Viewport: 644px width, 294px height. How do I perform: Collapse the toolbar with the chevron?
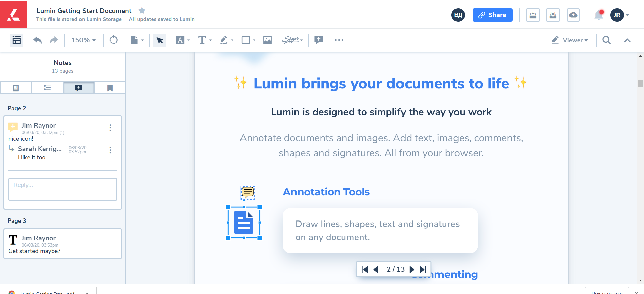pos(627,40)
